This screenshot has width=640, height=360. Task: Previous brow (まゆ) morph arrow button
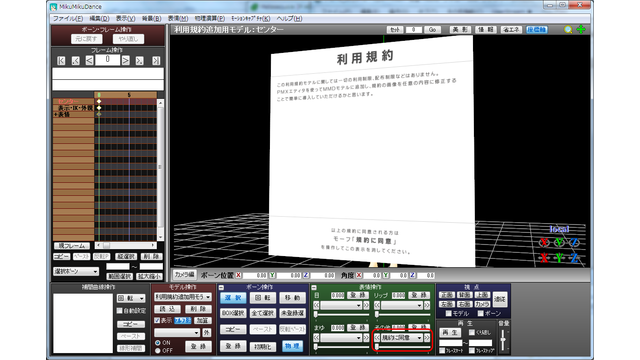click(x=316, y=338)
